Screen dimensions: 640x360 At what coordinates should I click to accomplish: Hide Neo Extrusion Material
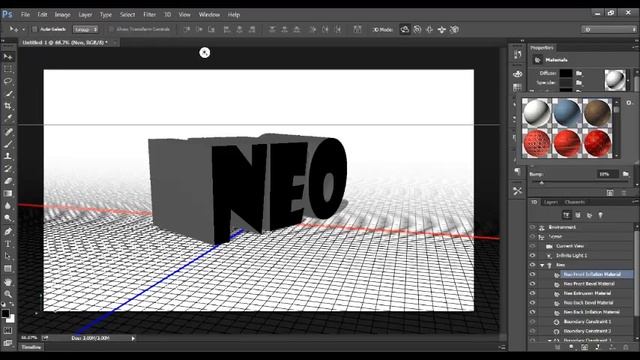(x=532, y=293)
